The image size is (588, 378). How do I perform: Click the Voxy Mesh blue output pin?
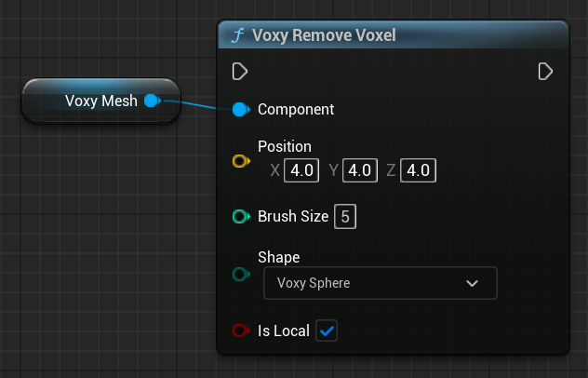pyautogui.click(x=152, y=101)
